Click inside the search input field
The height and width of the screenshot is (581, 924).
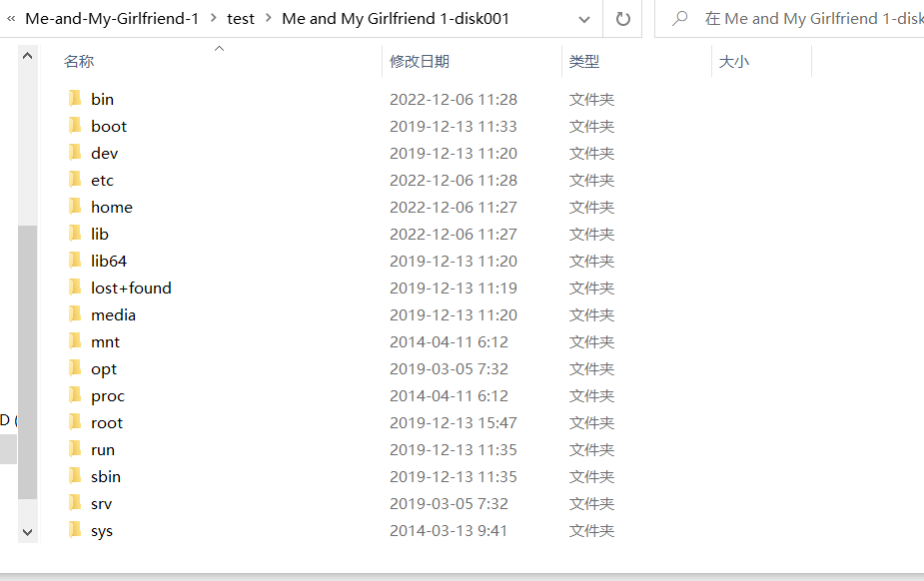[809, 19]
